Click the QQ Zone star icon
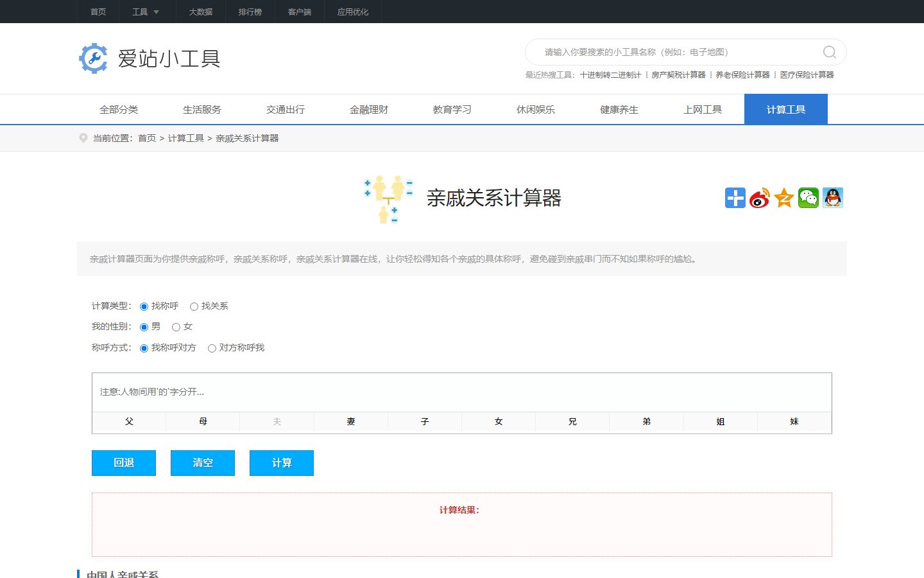Screen dimensions: 924x578 tap(784, 198)
